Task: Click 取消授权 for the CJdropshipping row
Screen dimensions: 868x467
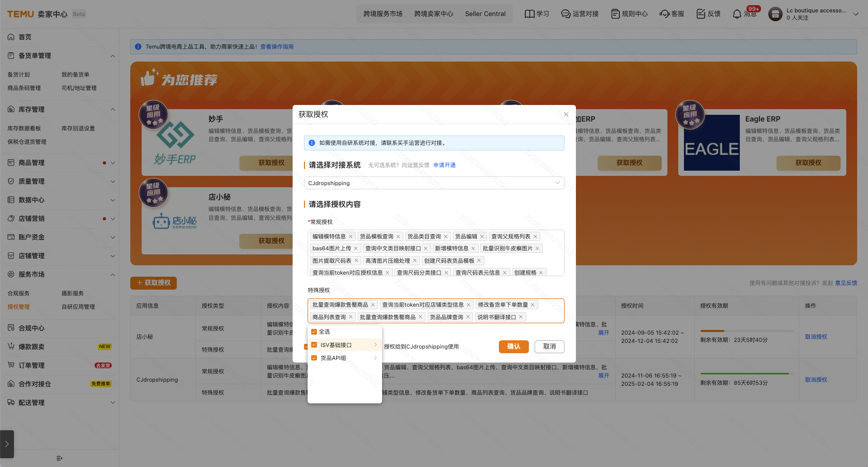Action: [x=816, y=380]
